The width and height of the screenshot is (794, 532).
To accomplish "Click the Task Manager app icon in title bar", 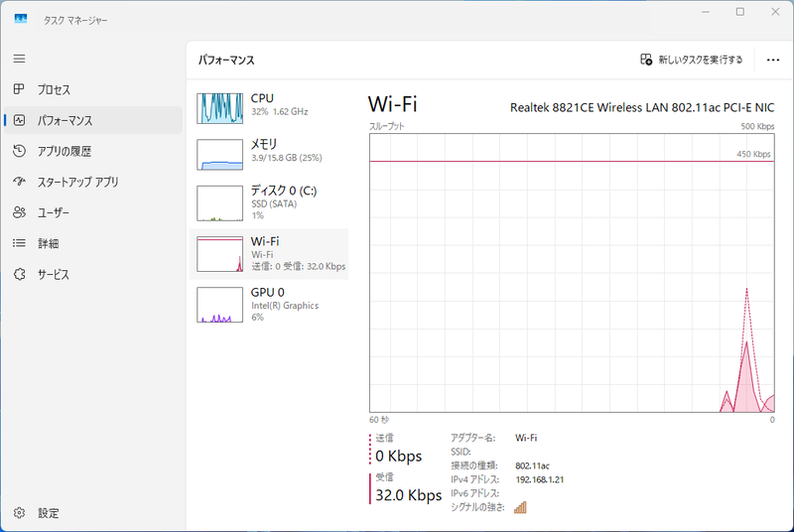I will click(x=21, y=19).
